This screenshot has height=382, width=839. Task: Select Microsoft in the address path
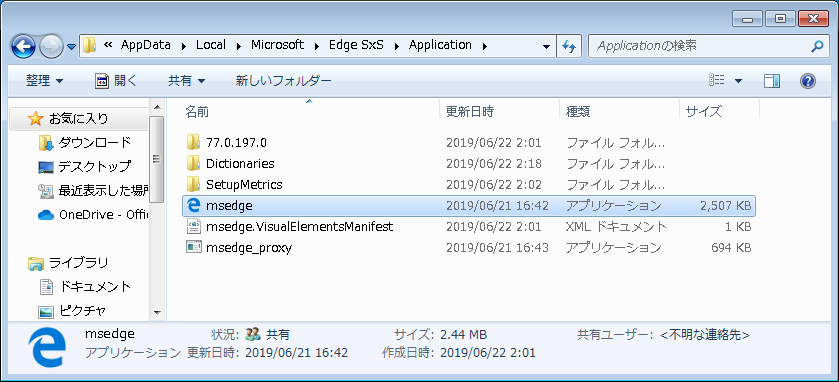pyautogui.click(x=277, y=45)
